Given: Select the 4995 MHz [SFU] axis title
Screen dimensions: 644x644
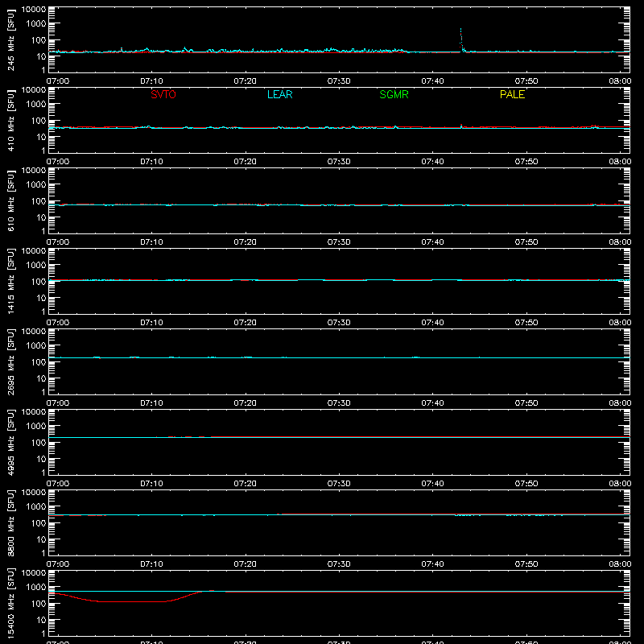Looking at the screenshot, I should pos(10,442).
